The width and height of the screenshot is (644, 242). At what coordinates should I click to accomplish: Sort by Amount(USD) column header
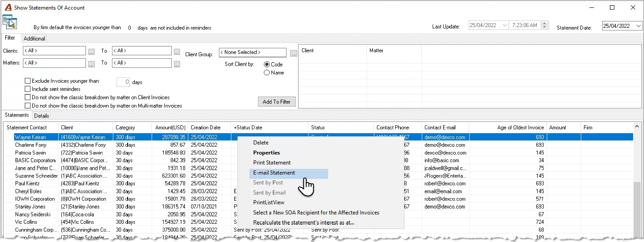169,128
